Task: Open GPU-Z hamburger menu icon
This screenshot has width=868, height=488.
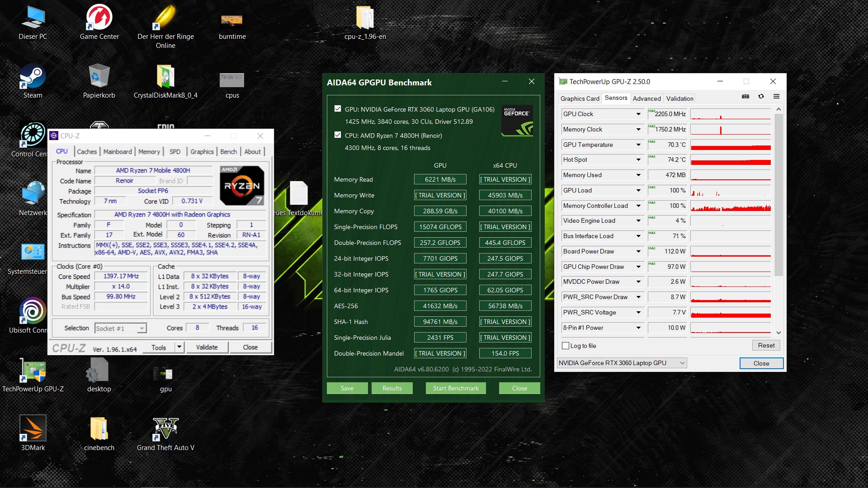Action: 776,96
